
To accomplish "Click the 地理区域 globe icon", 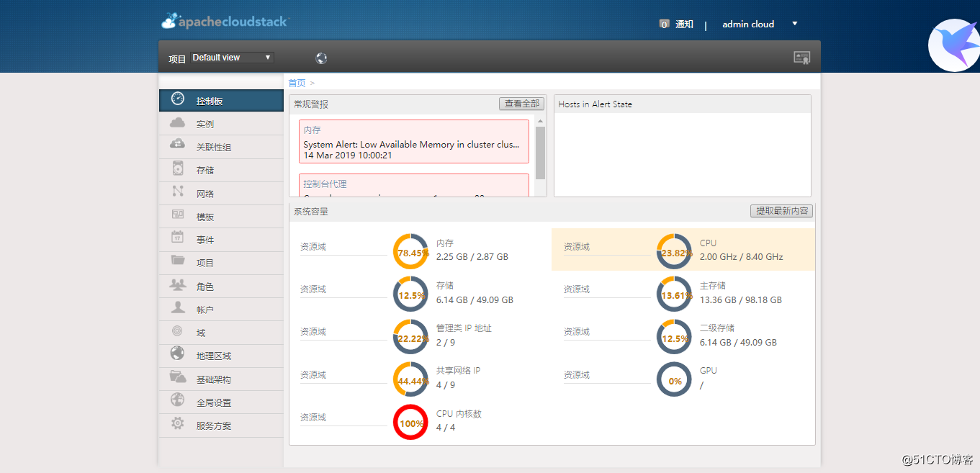I will pos(177,353).
